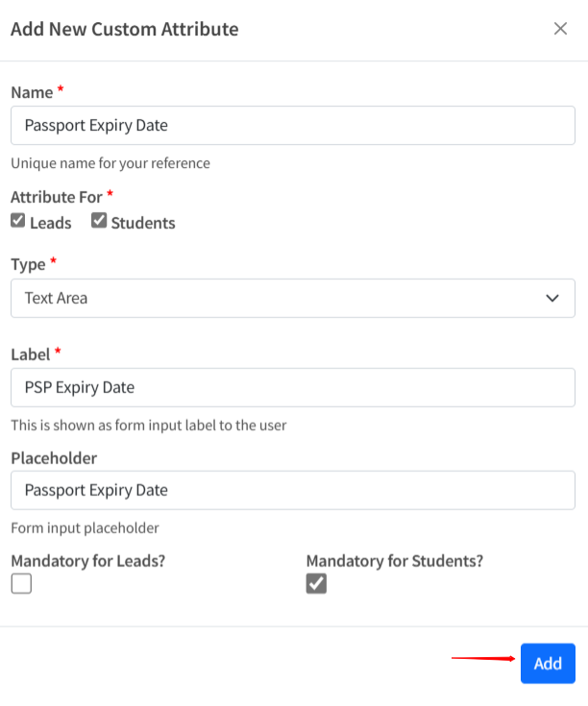Uncheck the Students attribute checkbox

[x=99, y=221]
